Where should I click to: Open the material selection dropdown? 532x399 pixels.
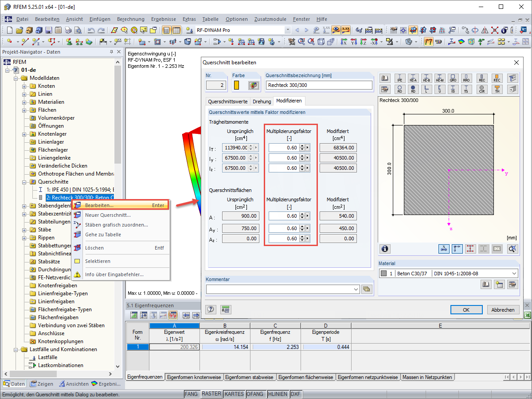click(513, 274)
